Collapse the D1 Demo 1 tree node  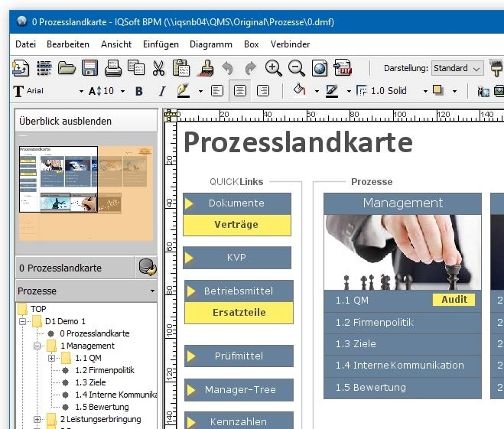coord(22,321)
